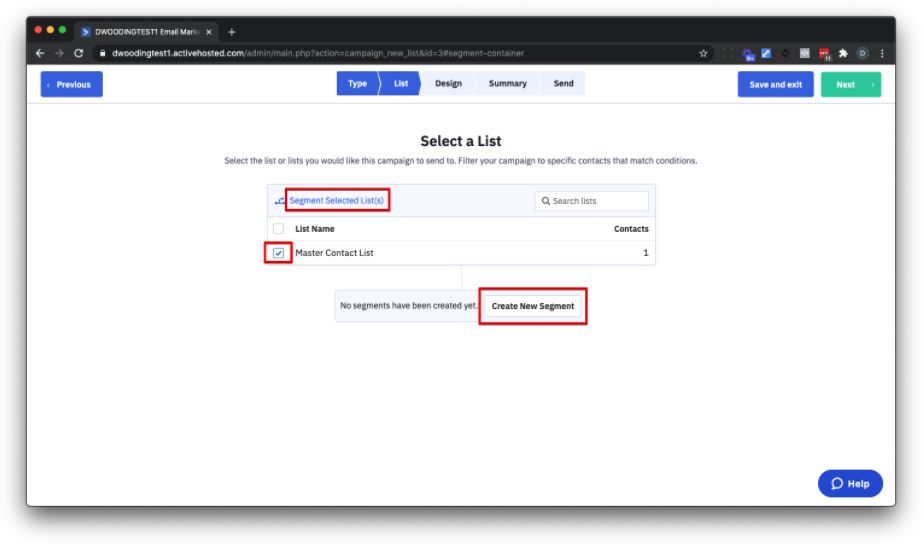
Task: Switch to the Send step tab
Action: click(x=564, y=84)
